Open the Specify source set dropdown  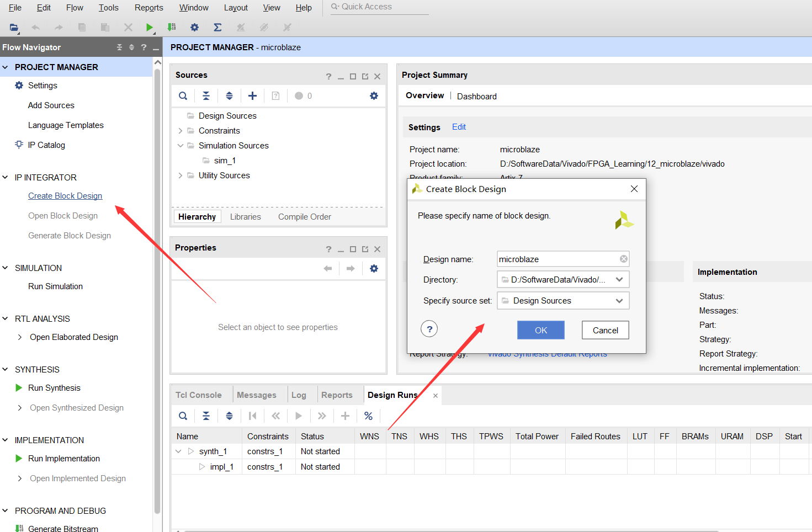(619, 301)
